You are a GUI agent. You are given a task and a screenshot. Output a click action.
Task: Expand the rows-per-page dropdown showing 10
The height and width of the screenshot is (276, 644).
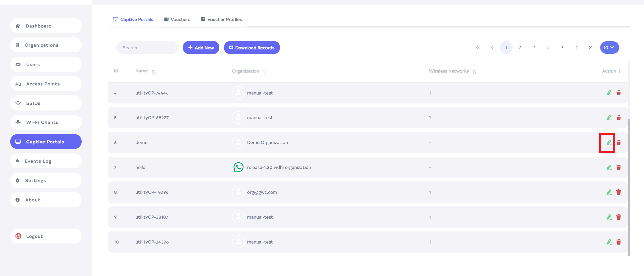609,48
